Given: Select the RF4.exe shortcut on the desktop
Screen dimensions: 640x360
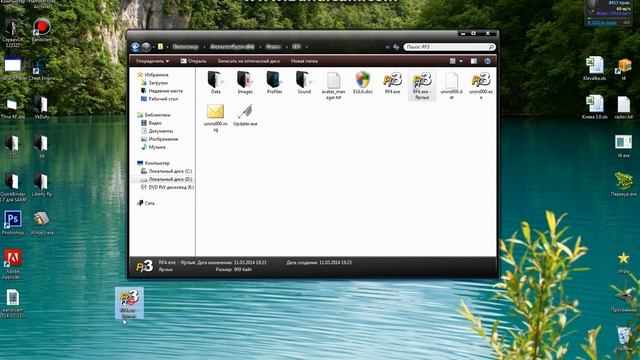Looking at the screenshot, I should (129, 303).
